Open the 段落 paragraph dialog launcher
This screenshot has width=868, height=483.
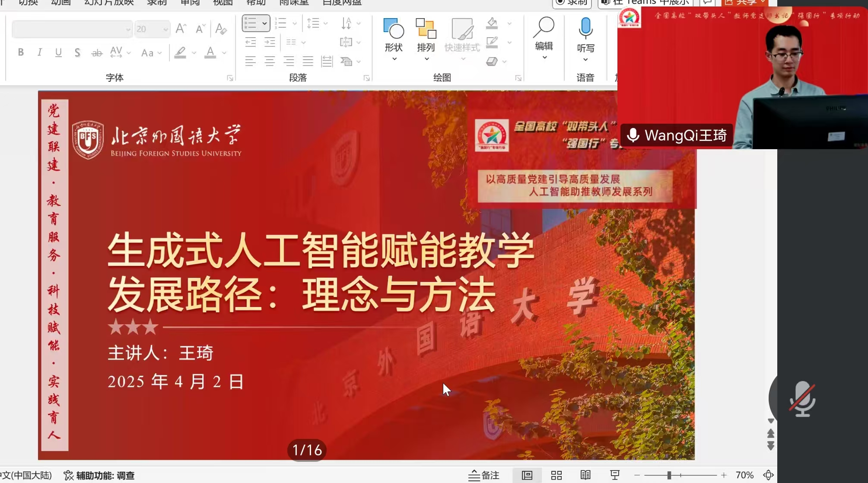(x=366, y=78)
